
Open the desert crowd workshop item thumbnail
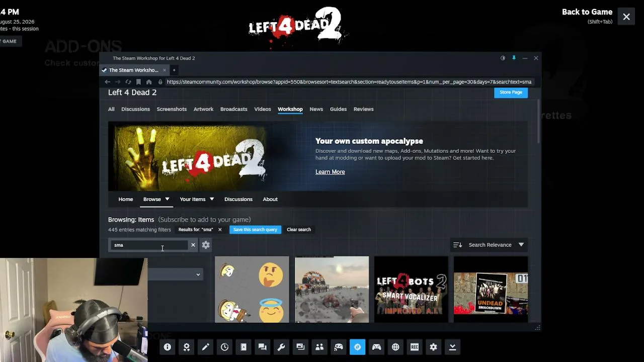[x=332, y=290]
